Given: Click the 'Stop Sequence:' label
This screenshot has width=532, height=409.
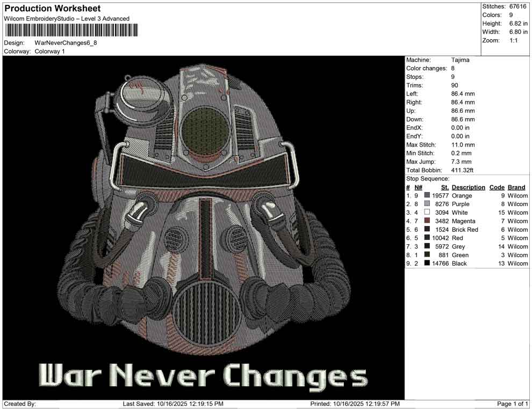Looking at the screenshot, I should click(x=428, y=179).
